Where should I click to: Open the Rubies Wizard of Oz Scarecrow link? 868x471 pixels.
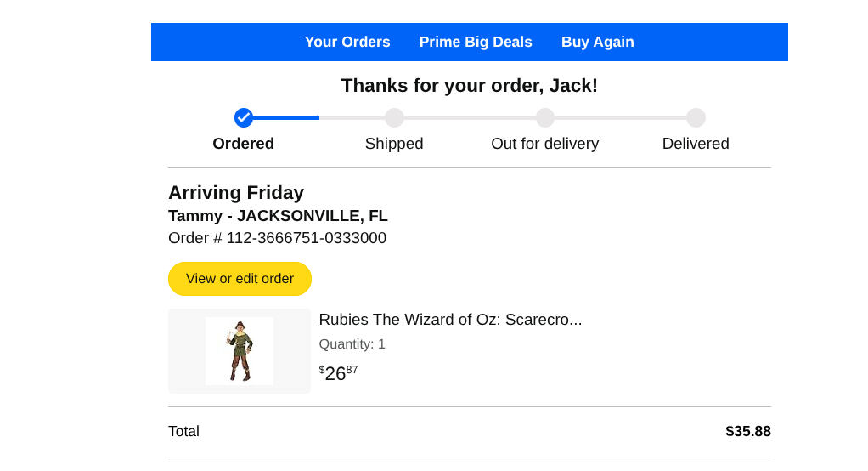(x=450, y=320)
